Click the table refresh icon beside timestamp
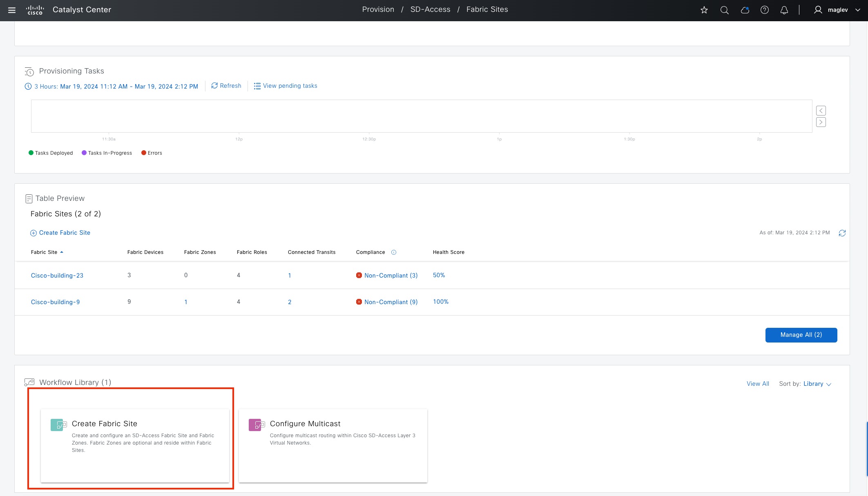Image resolution: width=868 pixels, height=496 pixels. point(842,233)
